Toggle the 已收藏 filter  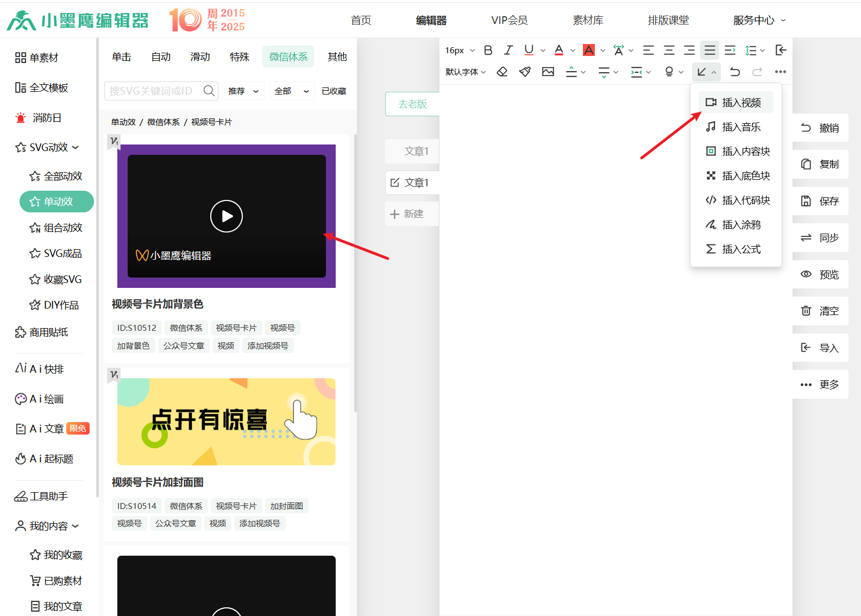(x=334, y=91)
